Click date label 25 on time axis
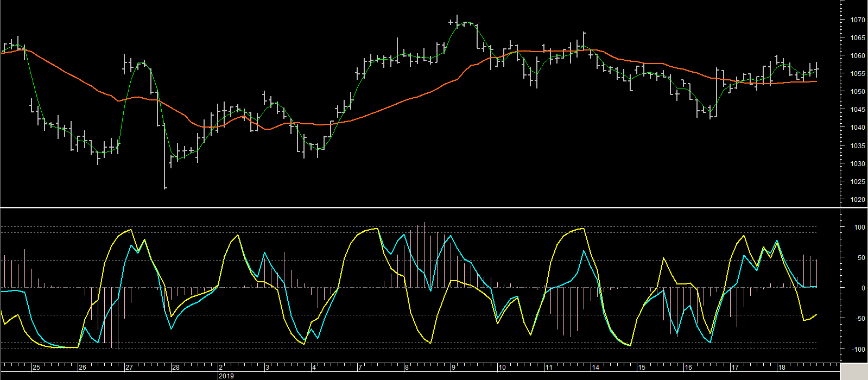868x380 pixels. coord(36,368)
